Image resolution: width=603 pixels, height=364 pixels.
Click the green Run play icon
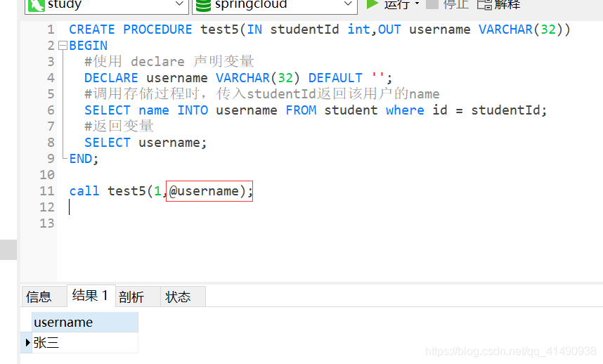[372, 4]
